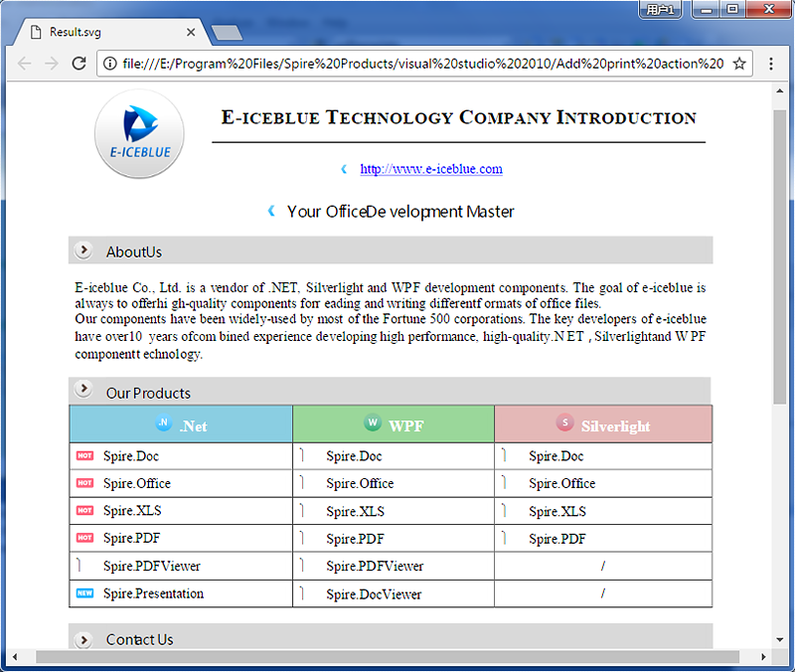This screenshot has height=672, width=795.
Task: Click the HOT badge beside .Net Spire.PDF
Action: point(84,538)
